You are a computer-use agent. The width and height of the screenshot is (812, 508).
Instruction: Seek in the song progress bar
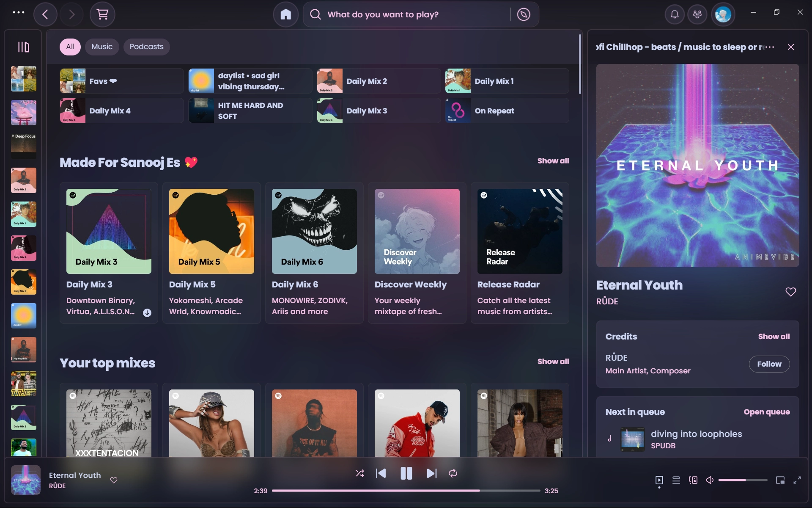[x=406, y=491]
